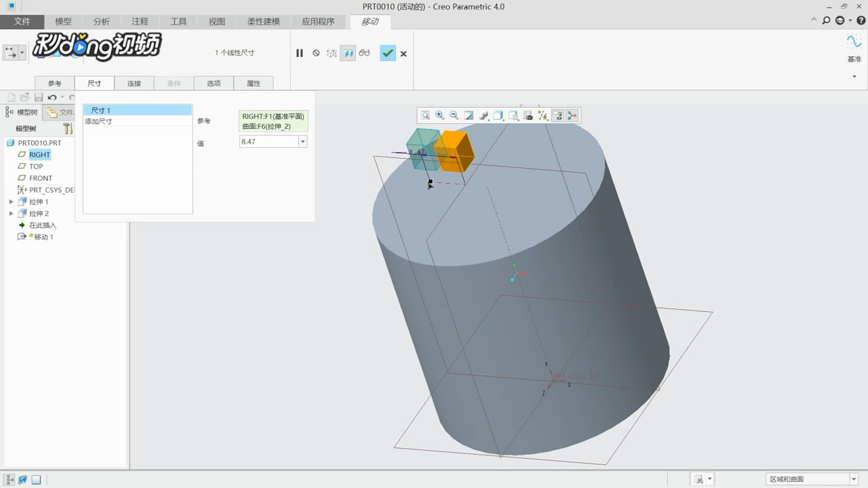Open the 连接 panel tab
868x488 pixels.
click(x=134, y=83)
